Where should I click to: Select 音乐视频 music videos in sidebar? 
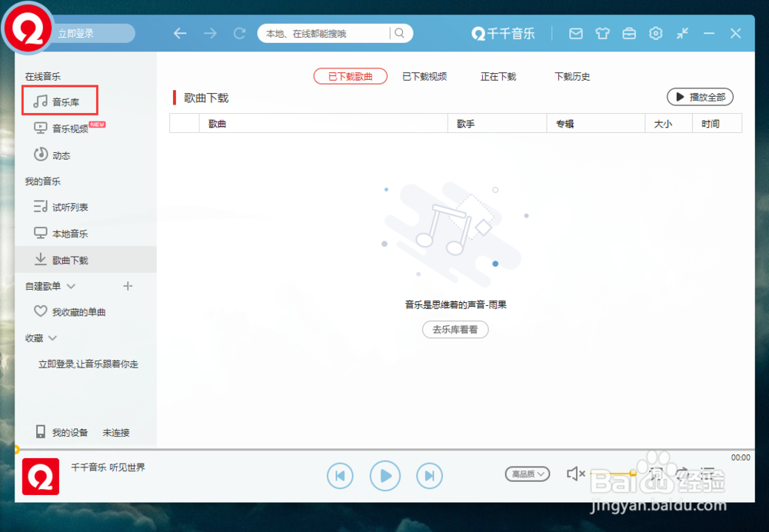coord(66,128)
